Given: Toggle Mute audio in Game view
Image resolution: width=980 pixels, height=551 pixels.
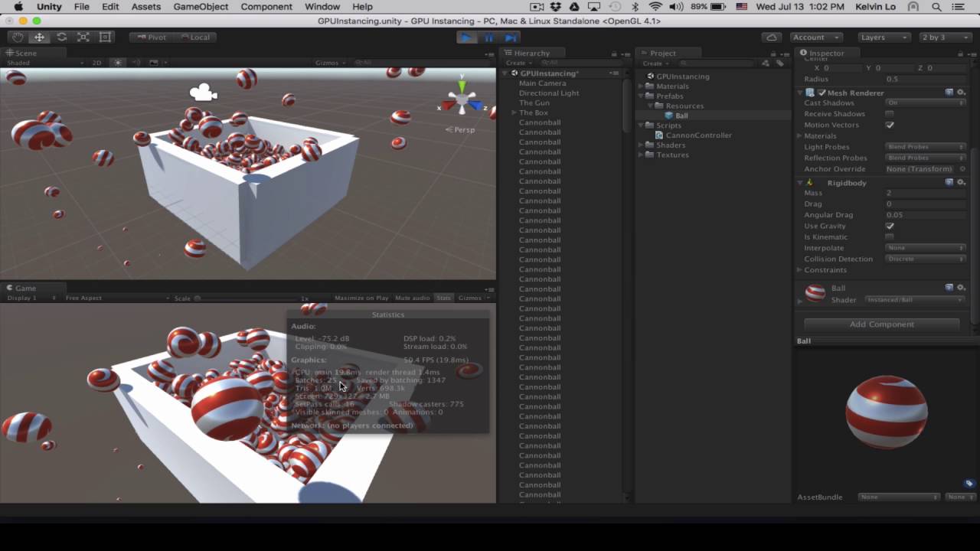Looking at the screenshot, I should tap(412, 298).
